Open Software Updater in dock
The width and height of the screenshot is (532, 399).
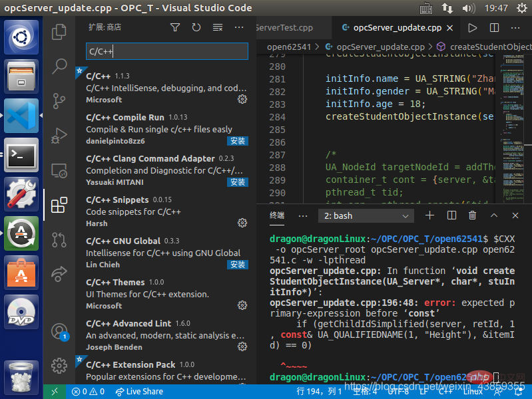[x=21, y=233]
